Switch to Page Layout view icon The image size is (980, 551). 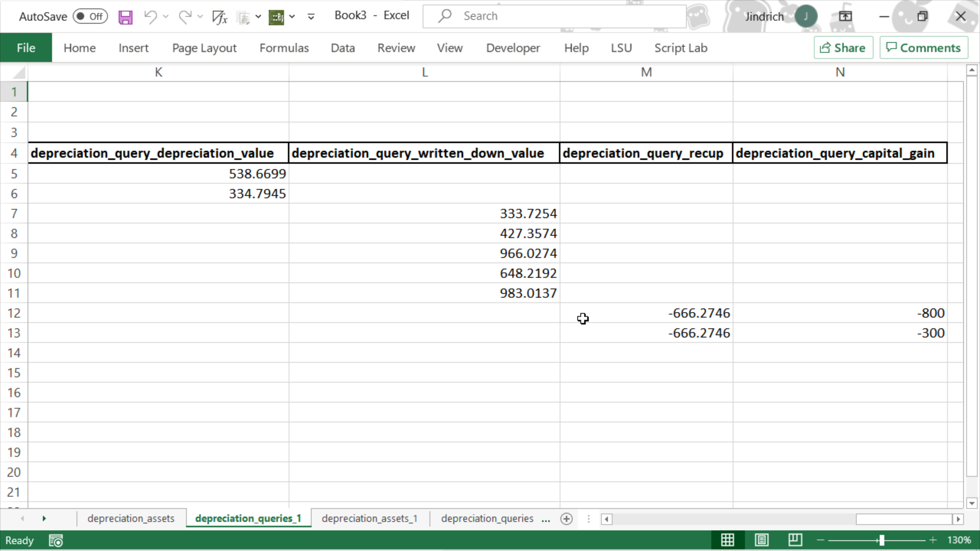pyautogui.click(x=762, y=540)
